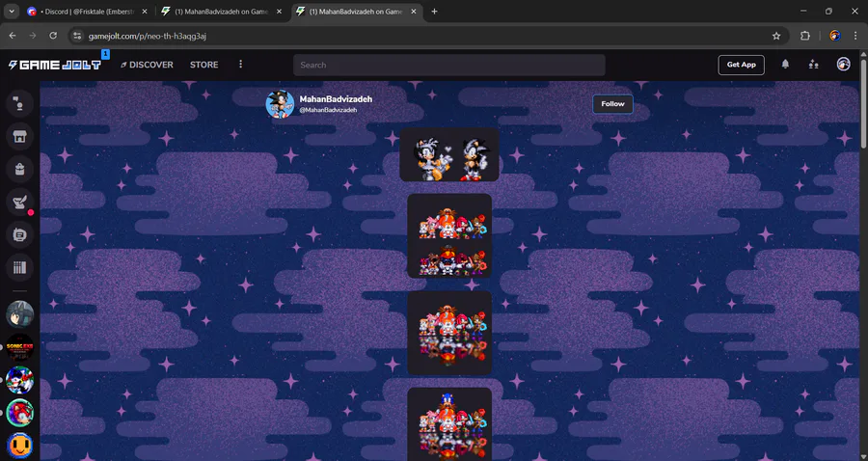Open the Chrome three-dot menu
This screenshot has height=461, width=868.
[x=855, y=36]
